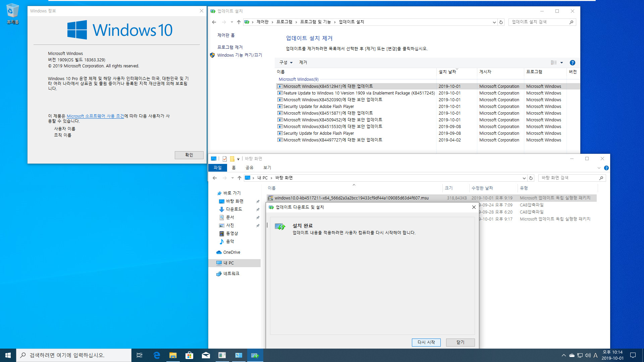
Task: Collapse the Microsoft Windows(9) group
Action: [299, 79]
